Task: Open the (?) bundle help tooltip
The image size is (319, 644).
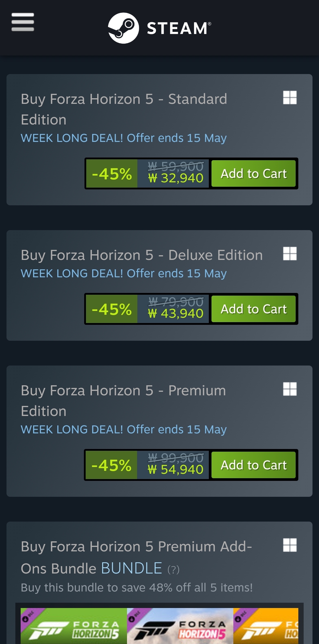Action: (x=173, y=569)
